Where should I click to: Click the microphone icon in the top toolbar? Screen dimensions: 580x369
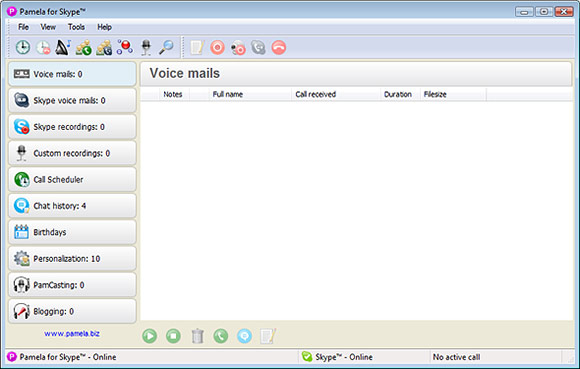pyautogui.click(x=146, y=48)
